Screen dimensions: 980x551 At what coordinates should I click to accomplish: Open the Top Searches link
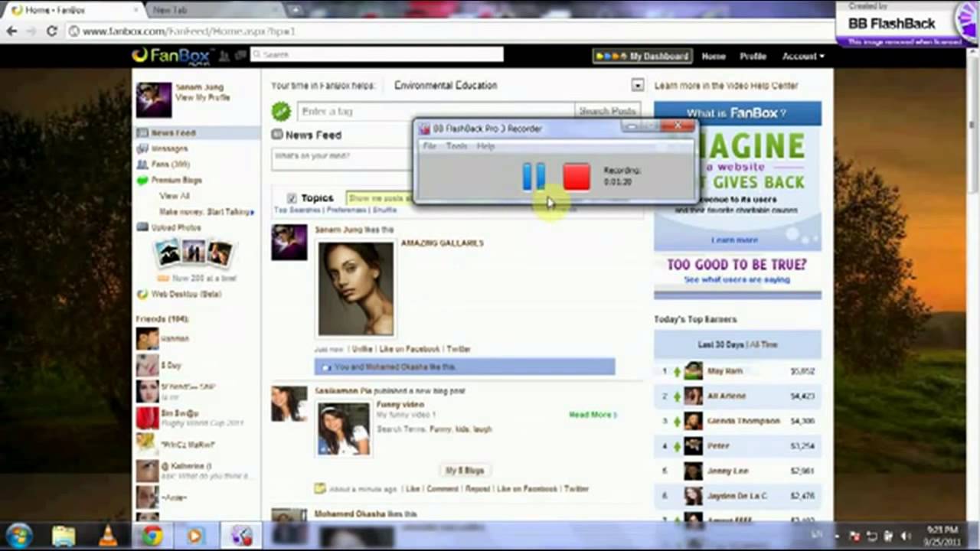[x=296, y=210]
